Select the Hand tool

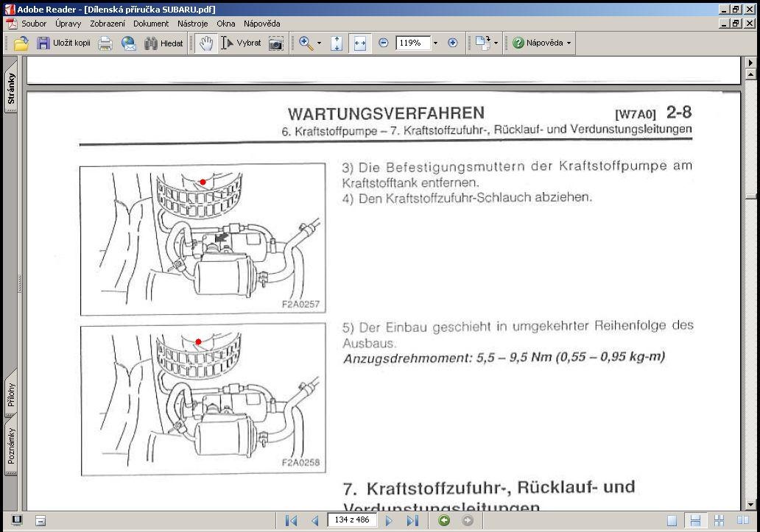pyautogui.click(x=206, y=43)
